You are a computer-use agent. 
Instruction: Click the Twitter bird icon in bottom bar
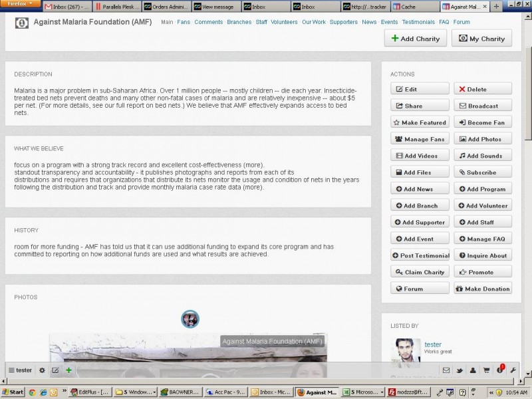(460, 370)
